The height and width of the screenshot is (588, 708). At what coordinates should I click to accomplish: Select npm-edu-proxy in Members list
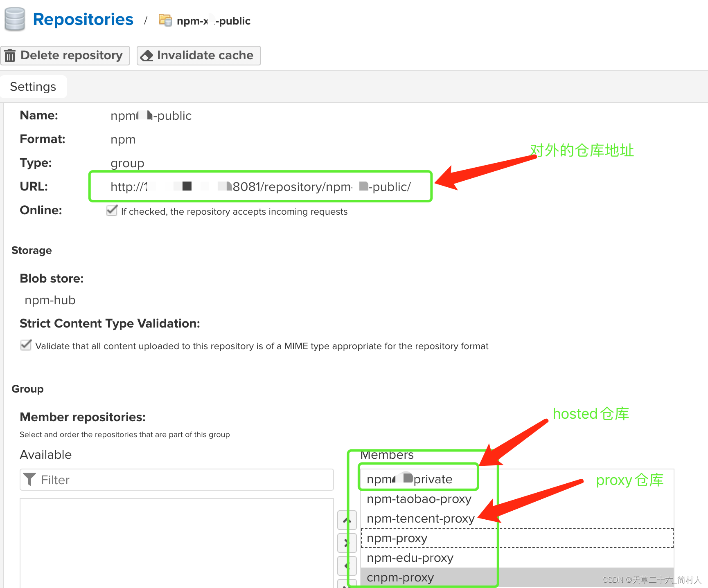pos(517,558)
